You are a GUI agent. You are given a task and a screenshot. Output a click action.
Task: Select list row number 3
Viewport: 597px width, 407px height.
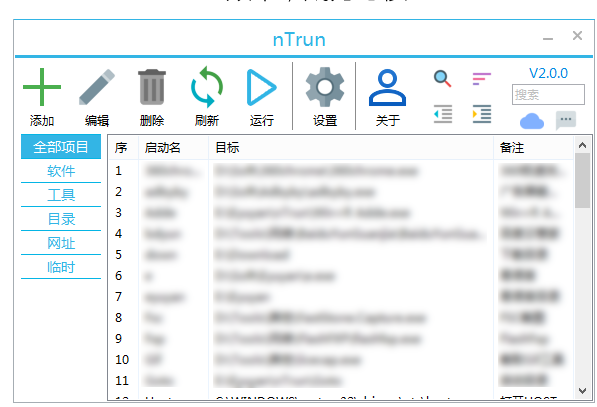pyautogui.click(x=341, y=212)
